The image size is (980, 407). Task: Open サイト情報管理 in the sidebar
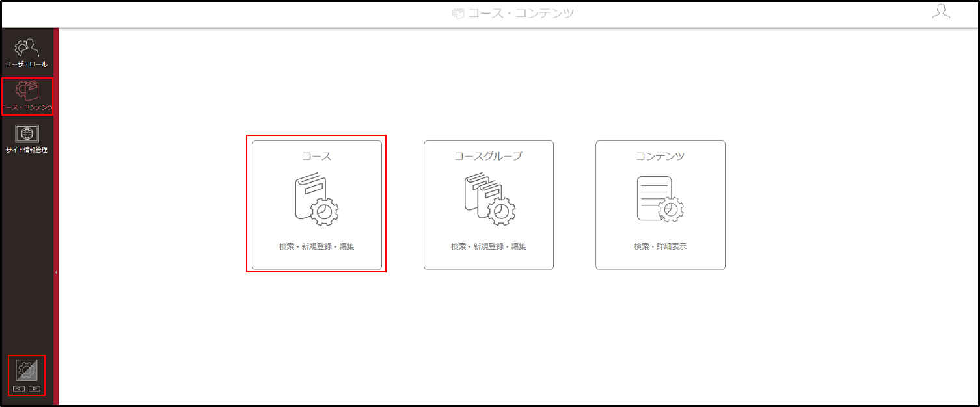tap(27, 139)
